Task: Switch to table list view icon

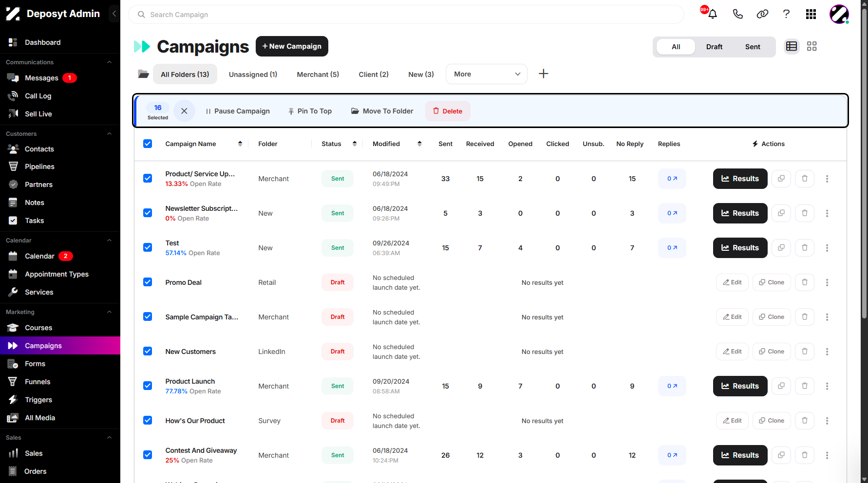Action: [x=792, y=46]
